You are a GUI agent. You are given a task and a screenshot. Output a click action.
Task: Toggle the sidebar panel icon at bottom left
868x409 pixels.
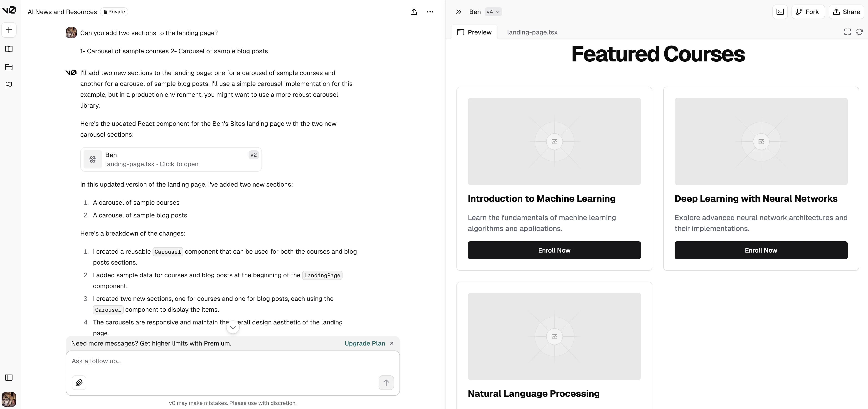pos(9,378)
